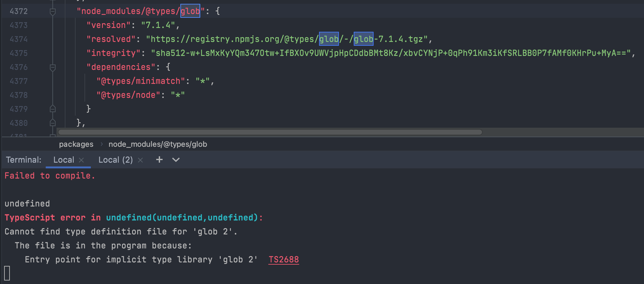Click the fold end marker at line 4379
This screenshot has width=644, height=284.
pos(53,109)
